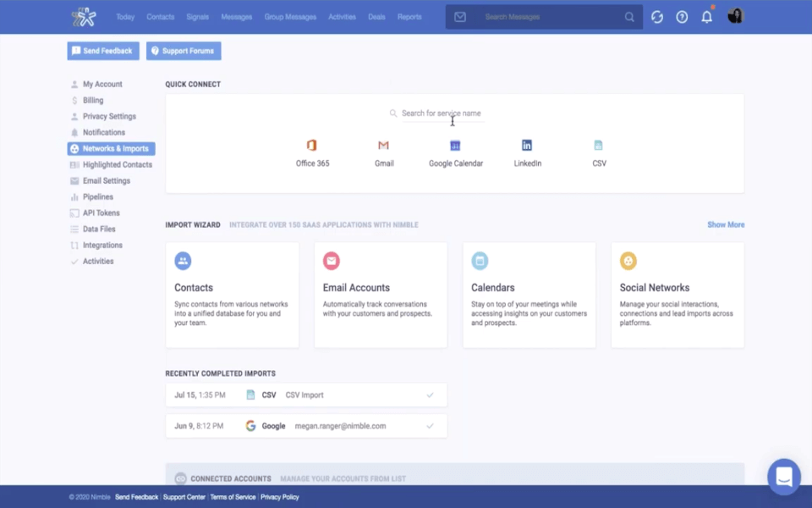Go to the Deals tab
The height and width of the screenshot is (508, 812).
(377, 17)
